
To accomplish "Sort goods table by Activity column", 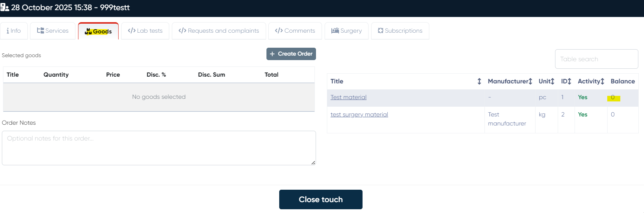I will coord(602,81).
